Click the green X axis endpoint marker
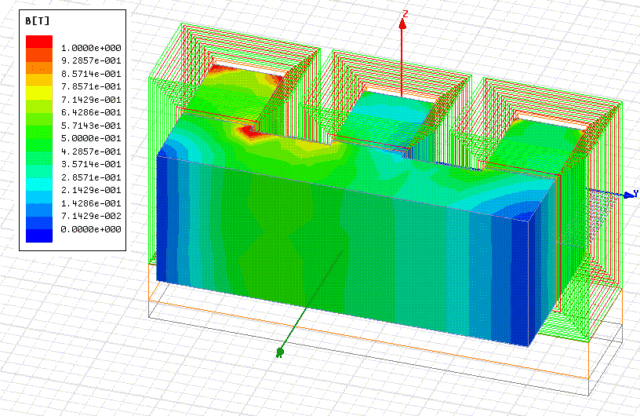 click(280, 351)
